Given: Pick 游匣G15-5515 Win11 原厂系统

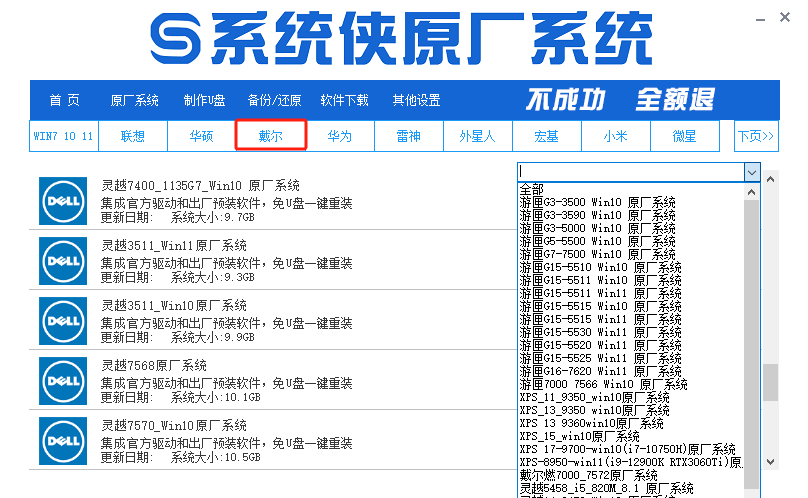Looking at the screenshot, I should click(631, 319).
